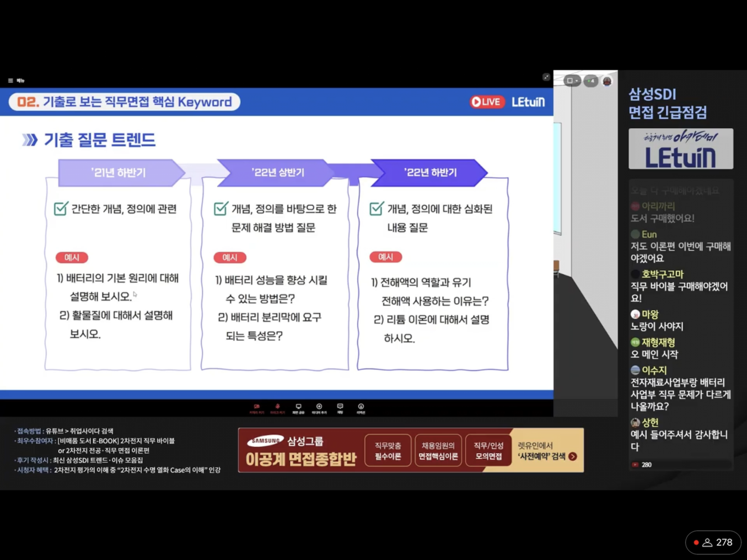
Task: Open the hamburger menu at top left
Action: point(10,81)
